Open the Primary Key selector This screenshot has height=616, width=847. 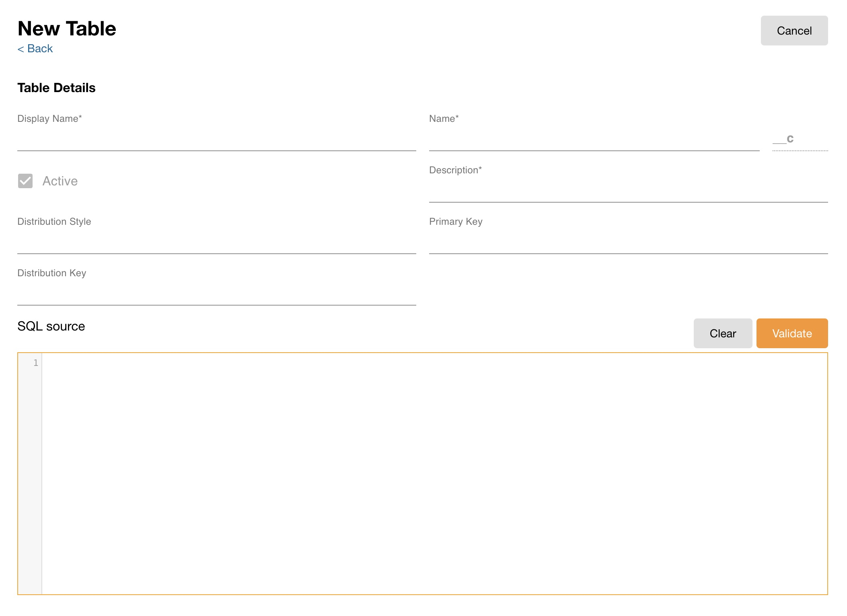tap(628, 243)
